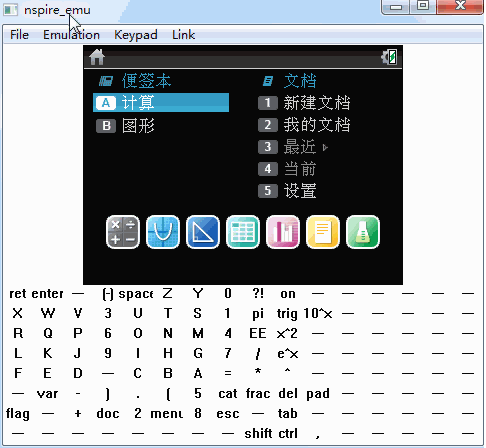This screenshot has height=448, width=486.
Task: Open the Geometry app icon with the triangle
Action: coord(203,232)
